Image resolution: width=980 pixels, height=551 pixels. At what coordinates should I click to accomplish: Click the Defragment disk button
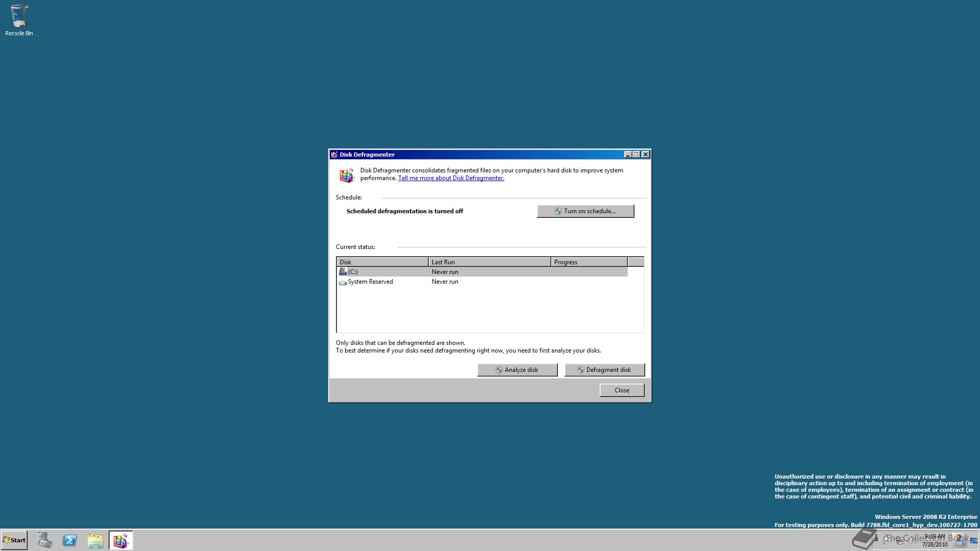point(604,370)
